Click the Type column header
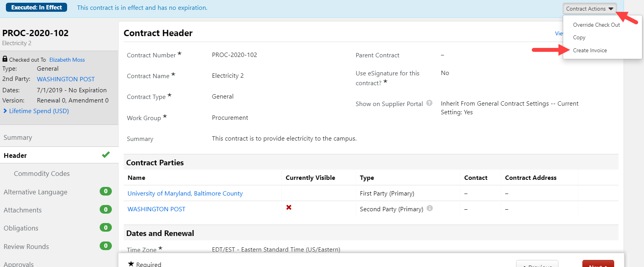 367,177
